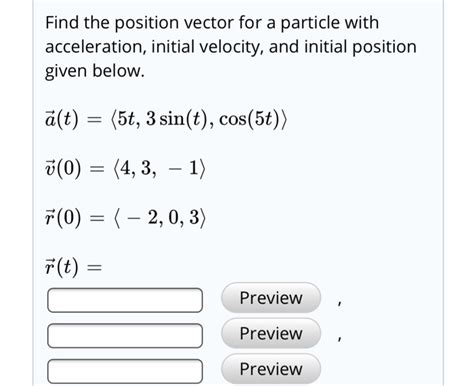Click the 5t component of acceleration

point(127,119)
